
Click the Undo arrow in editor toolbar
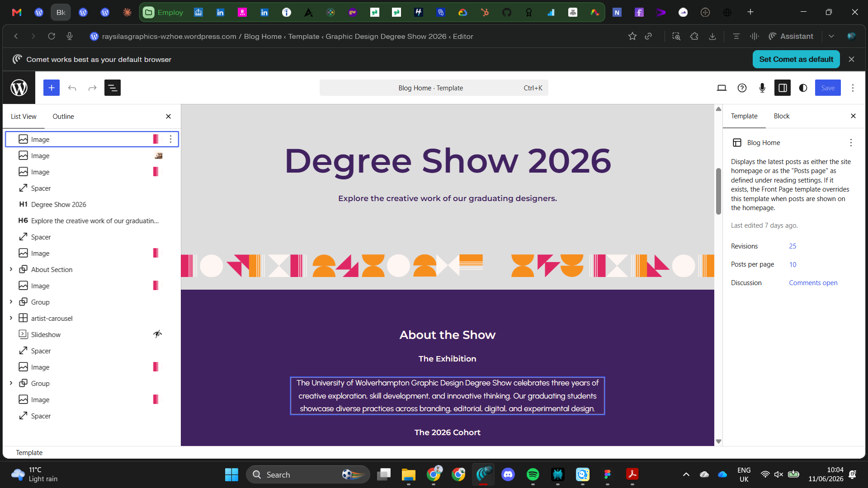(72, 88)
